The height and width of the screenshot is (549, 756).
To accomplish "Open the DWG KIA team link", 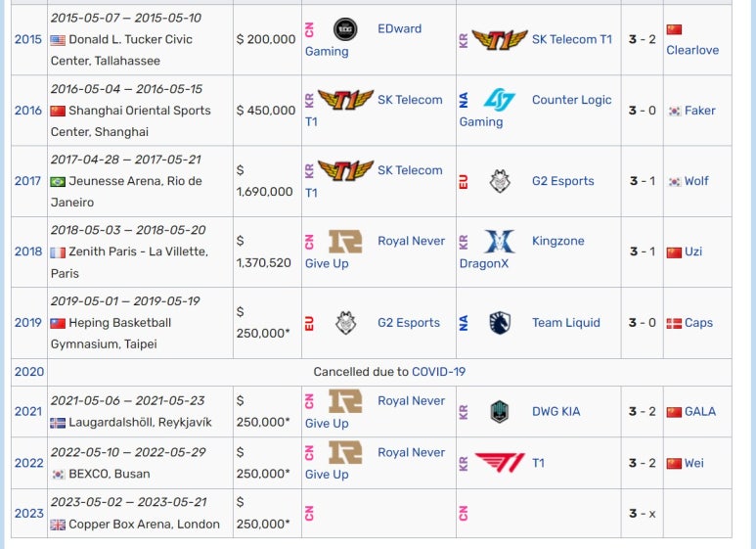I will [x=556, y=412].
